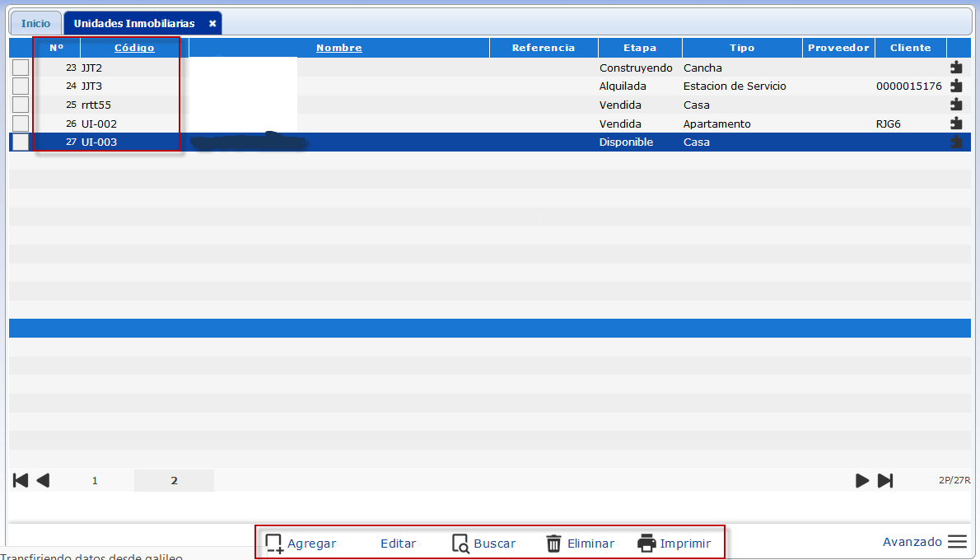Go to page 2

tap(174, 481)
